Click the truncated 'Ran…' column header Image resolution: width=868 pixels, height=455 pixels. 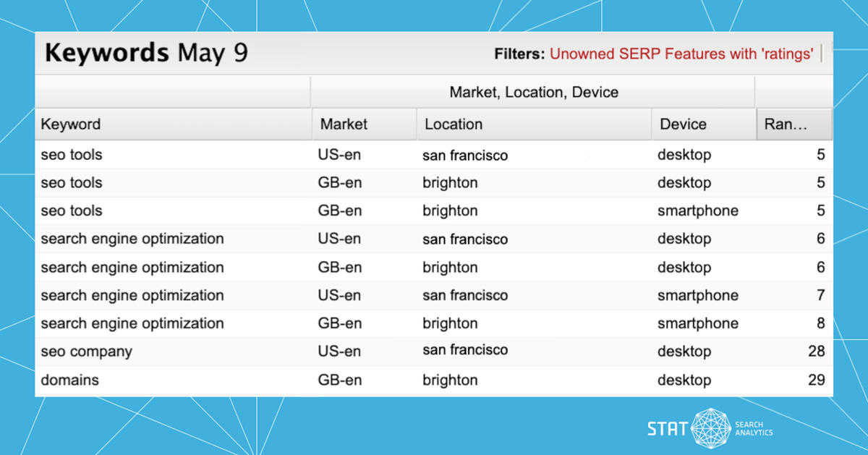(786, 124)
